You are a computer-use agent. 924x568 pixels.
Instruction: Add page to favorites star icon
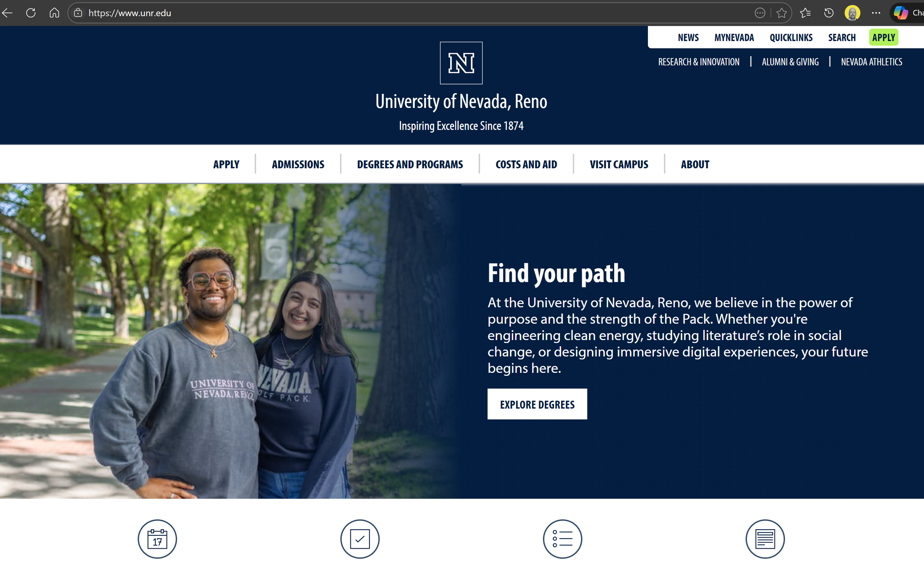coord(781,13)
